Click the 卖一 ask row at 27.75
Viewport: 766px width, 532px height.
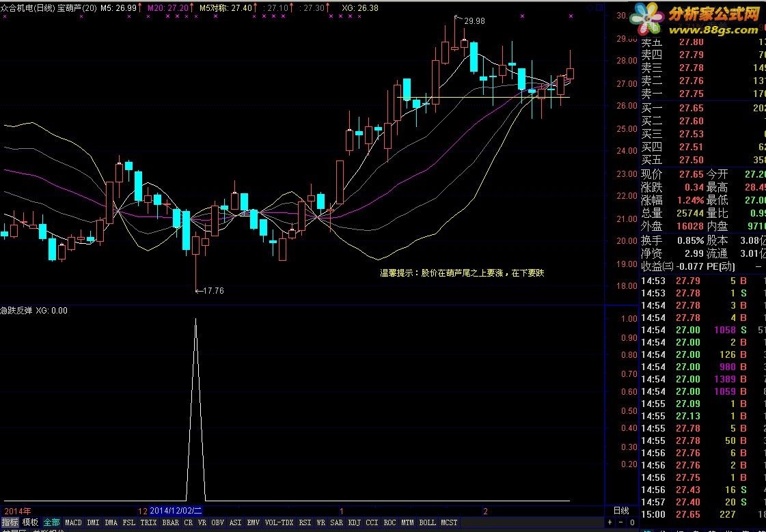coord(702,94)
